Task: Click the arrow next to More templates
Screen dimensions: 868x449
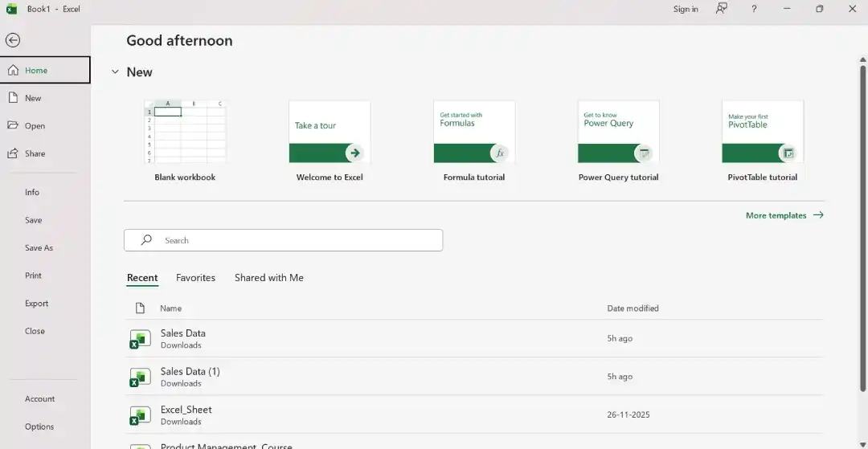Action: [818, 215]
